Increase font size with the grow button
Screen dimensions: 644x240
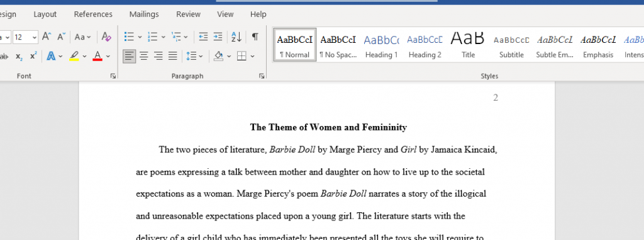pos(47,37)
